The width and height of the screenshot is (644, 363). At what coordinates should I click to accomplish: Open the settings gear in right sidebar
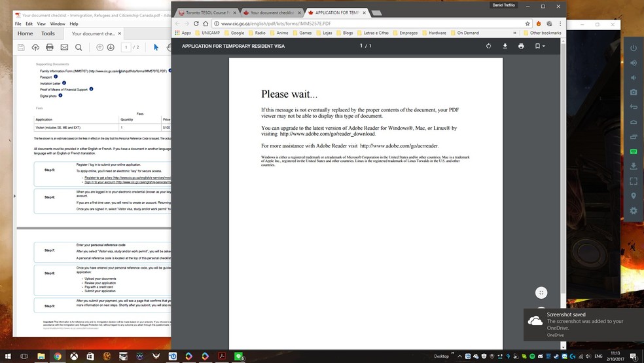click(634, 210)
